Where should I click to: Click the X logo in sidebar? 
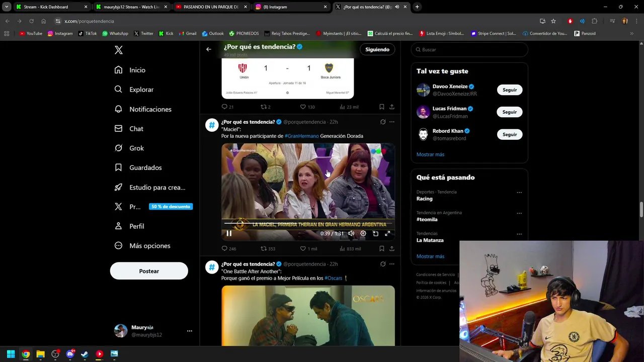pos(118,50)
